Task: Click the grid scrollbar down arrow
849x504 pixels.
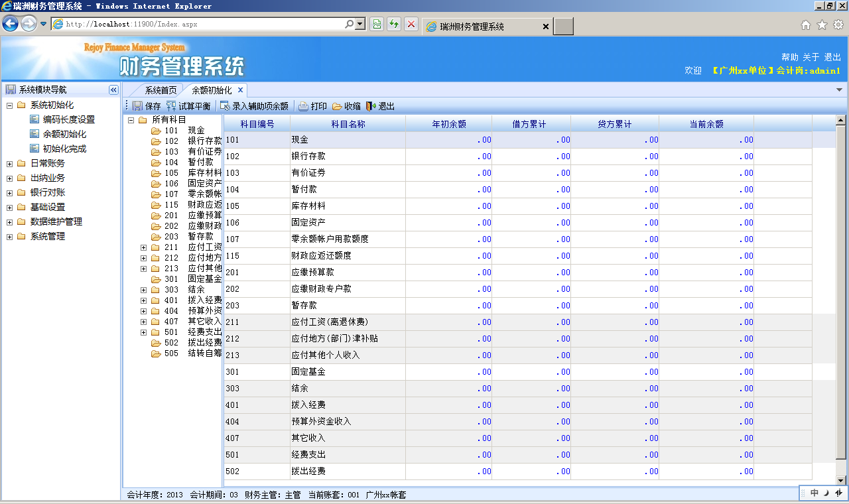Action: pyautogui.click(x=841, y=480)
